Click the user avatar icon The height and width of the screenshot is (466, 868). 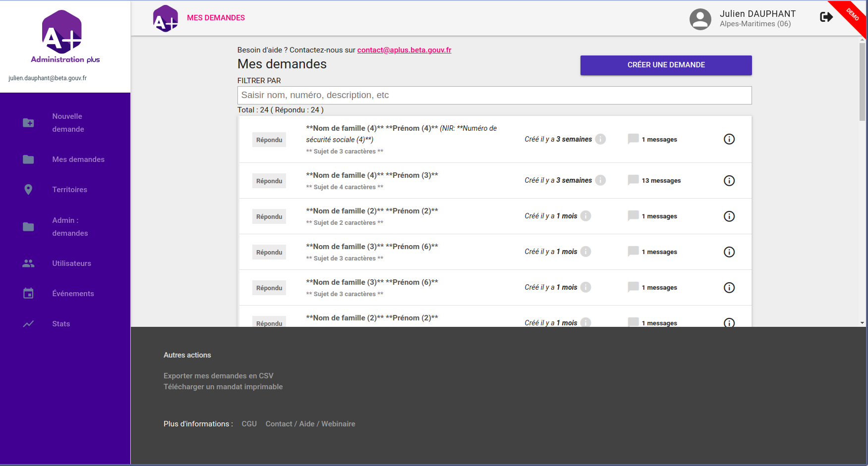tap(700, 19)
